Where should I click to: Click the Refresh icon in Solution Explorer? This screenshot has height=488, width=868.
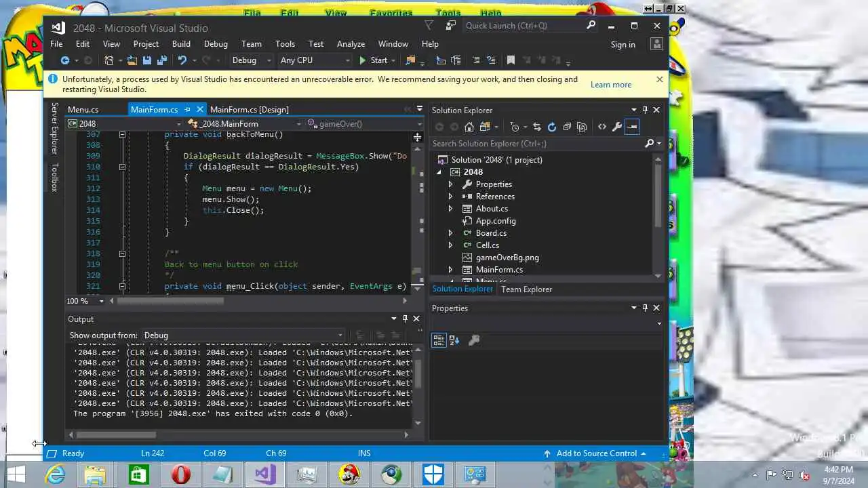551,127
